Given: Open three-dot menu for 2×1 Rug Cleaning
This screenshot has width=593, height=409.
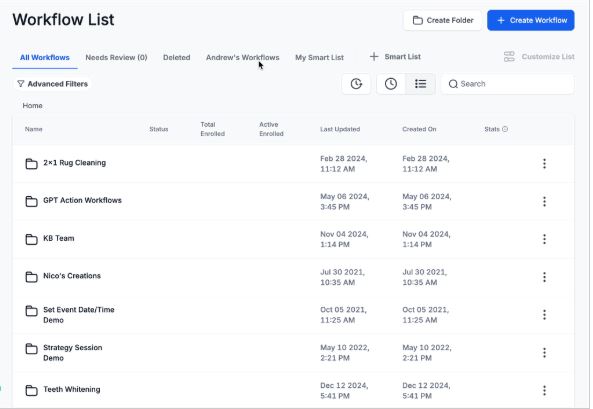Looking at the screenshot, I should 544,163.
